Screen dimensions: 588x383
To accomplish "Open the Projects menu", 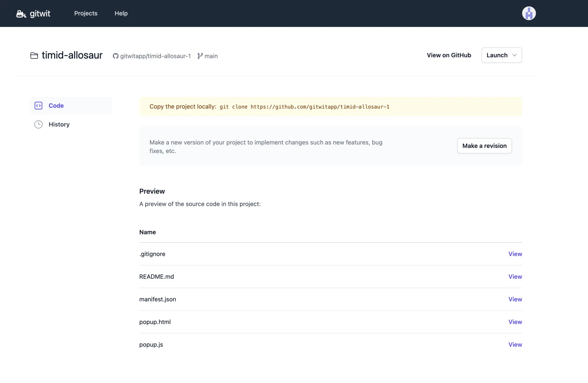I will pyautogui.click(x=86, y=13).
